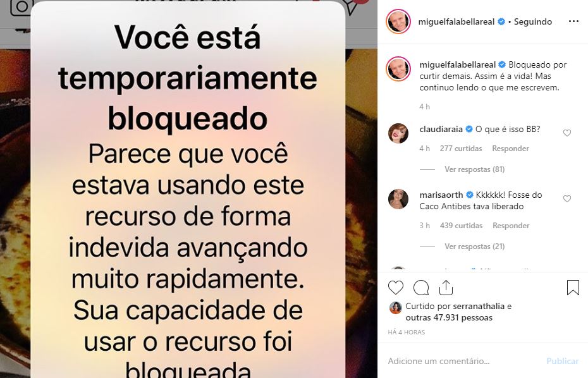Reply to marisaorth's comment
Screen dimensions: 588x378
[511, 226]
